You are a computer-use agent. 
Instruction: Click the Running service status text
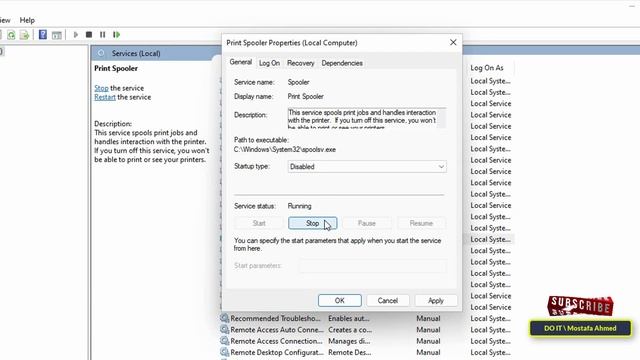300,206
